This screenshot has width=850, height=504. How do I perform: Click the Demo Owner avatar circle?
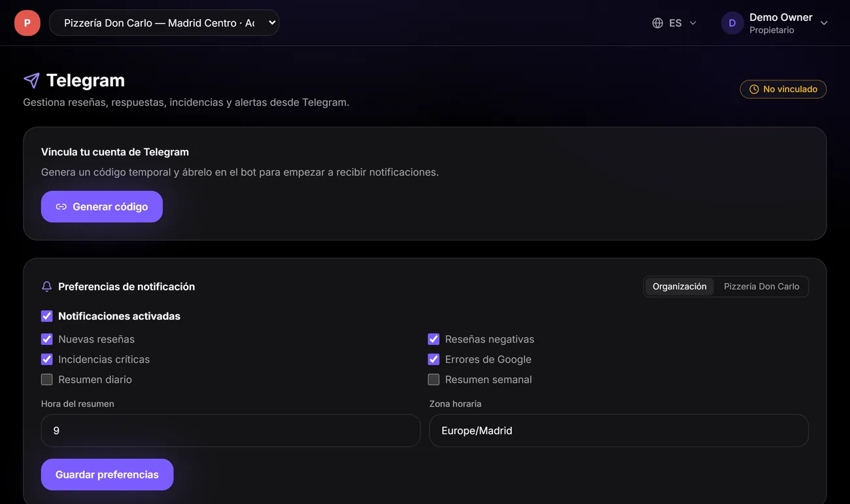[x=732, y=23]
